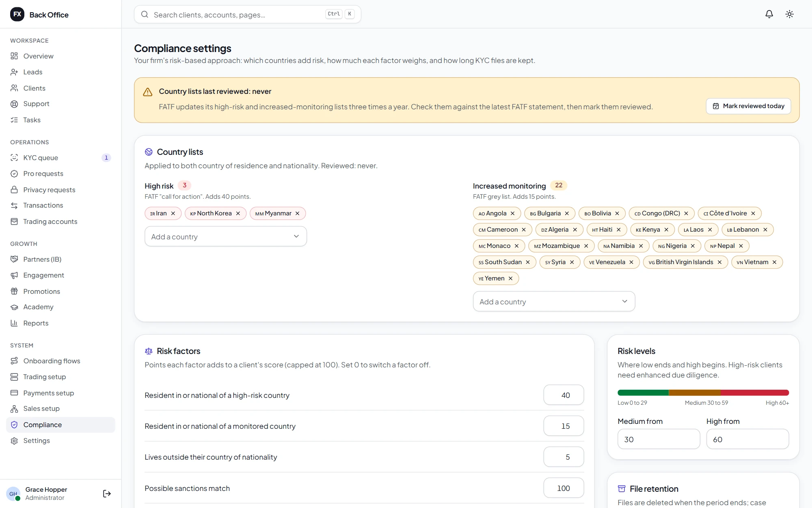Click the Mark reviewed today button
This screenshot has height=508, width=812.
click(748, 106)
